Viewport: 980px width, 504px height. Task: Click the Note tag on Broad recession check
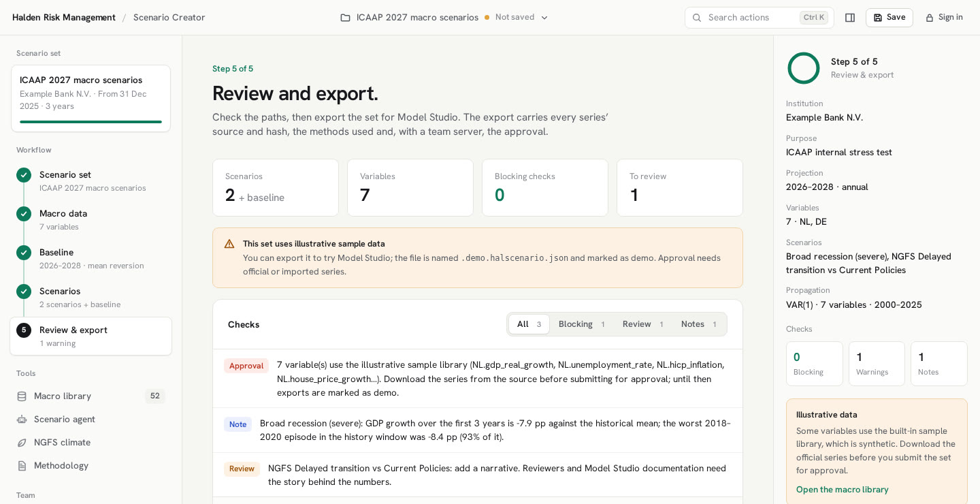click(238, 424)
